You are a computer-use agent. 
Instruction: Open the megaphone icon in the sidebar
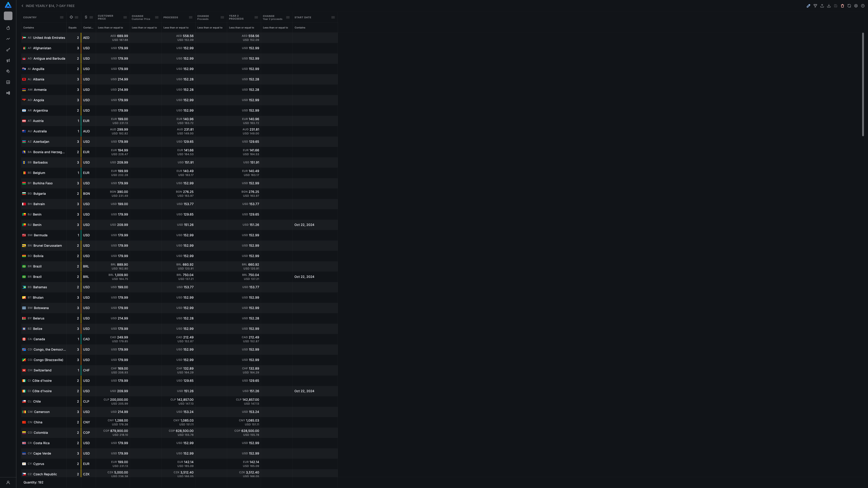click(x=8, y=61)
